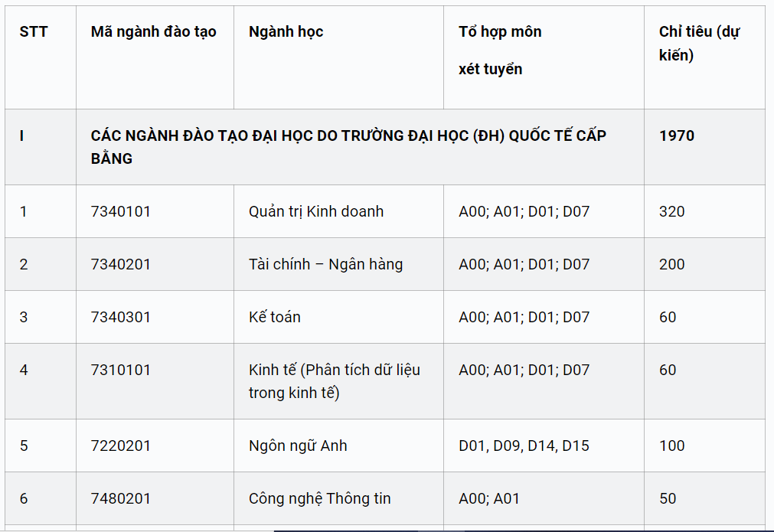
Task: Select the major code 7220201
Action: click(x=120, y=446)
